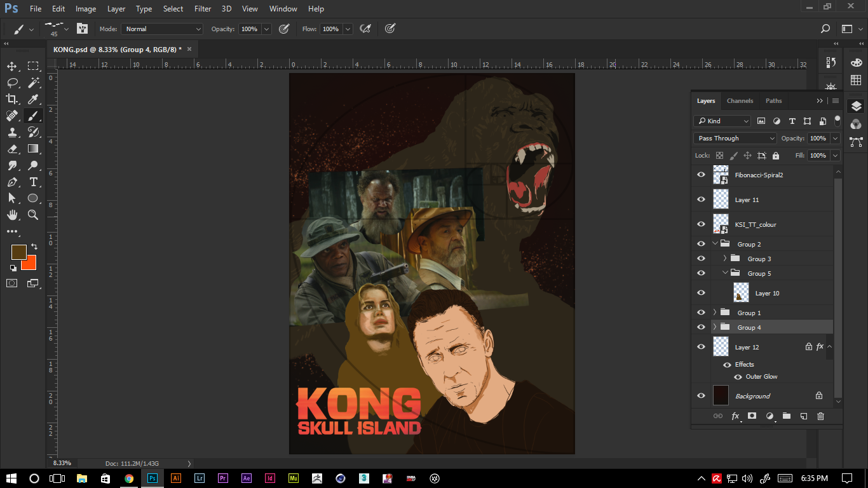Select the Dodge tool
868x488 pixels.
click(33, 165)
